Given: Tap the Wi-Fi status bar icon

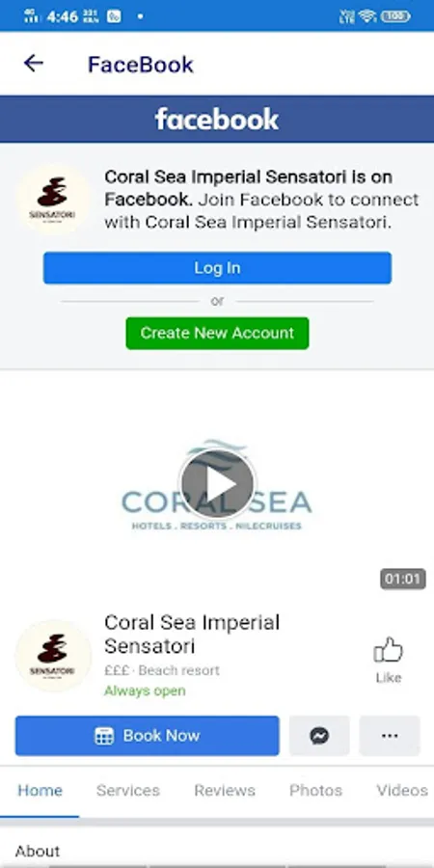Looking at the screenshot, I should tap(367, 16).
